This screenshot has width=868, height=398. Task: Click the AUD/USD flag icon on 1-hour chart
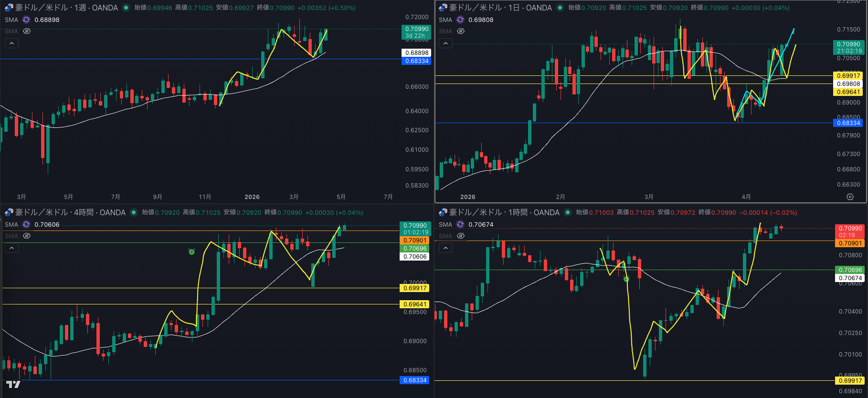(x=443, y=212)
